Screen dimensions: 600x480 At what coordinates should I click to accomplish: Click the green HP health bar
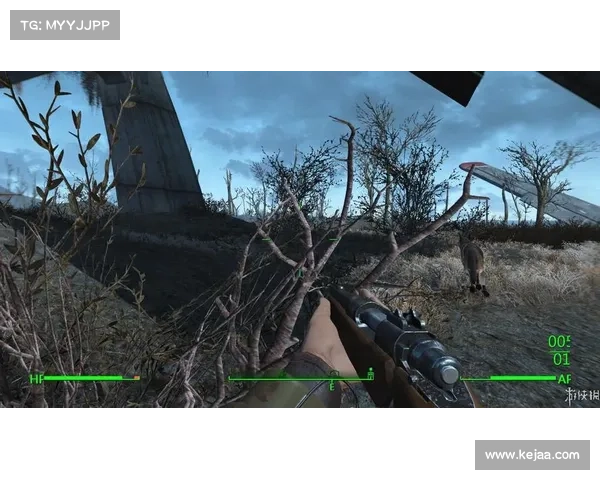coord(92,378)
